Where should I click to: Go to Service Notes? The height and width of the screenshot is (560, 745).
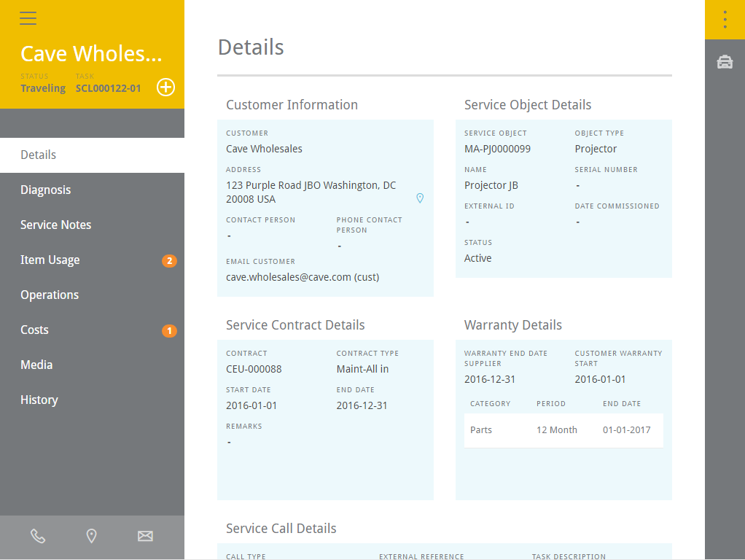[x=56, y=225]
